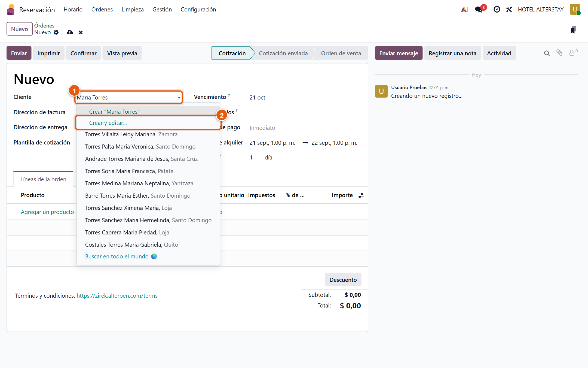Screen dimensions: 588x368
Task: Click the Descuento button
Action: click(x=343, y=280)
